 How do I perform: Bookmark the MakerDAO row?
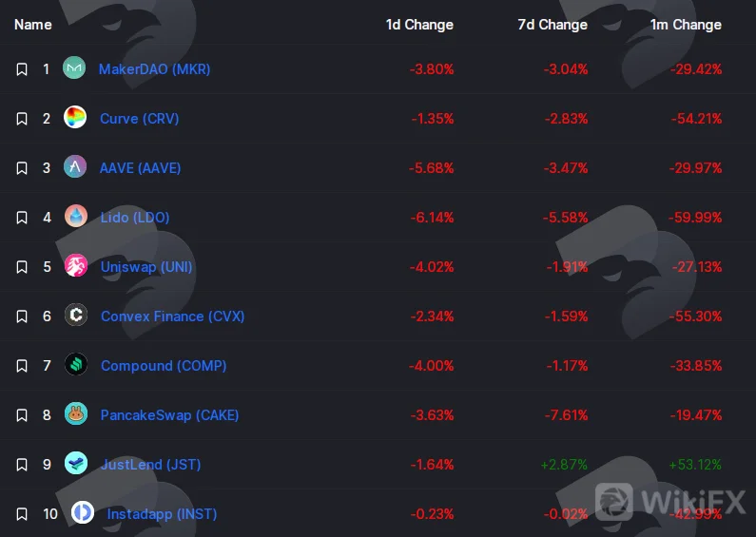tap(22, 69)
